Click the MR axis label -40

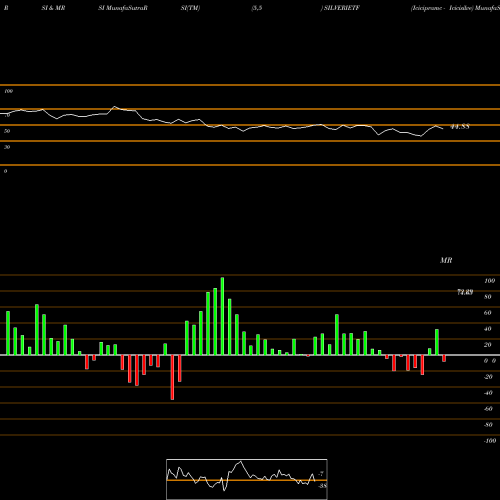(488, 393)
